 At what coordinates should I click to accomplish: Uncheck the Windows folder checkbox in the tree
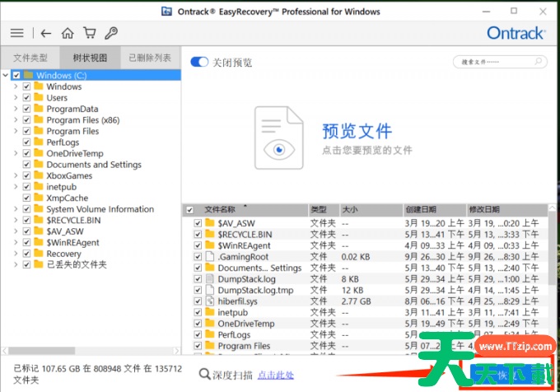26,86
